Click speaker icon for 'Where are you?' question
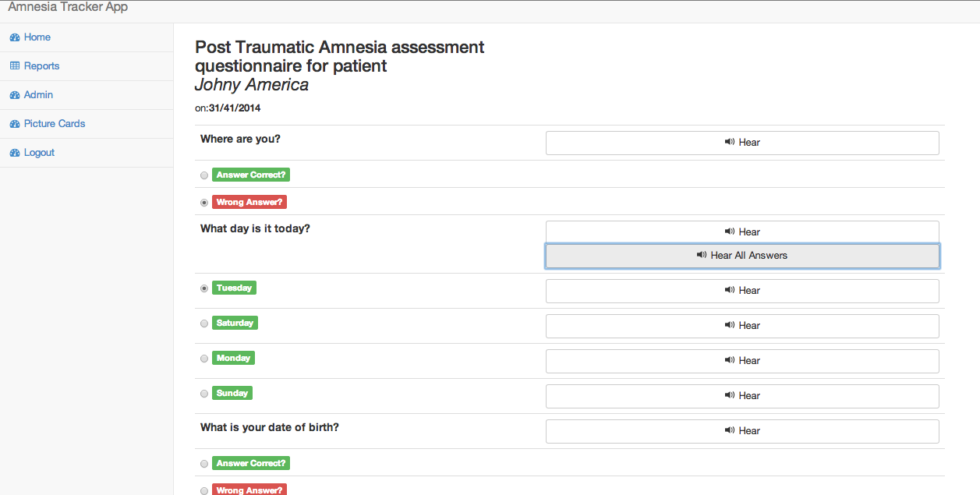Image resolution: width=980 pixels, height=495 pixels. click(x=730, y=143)
